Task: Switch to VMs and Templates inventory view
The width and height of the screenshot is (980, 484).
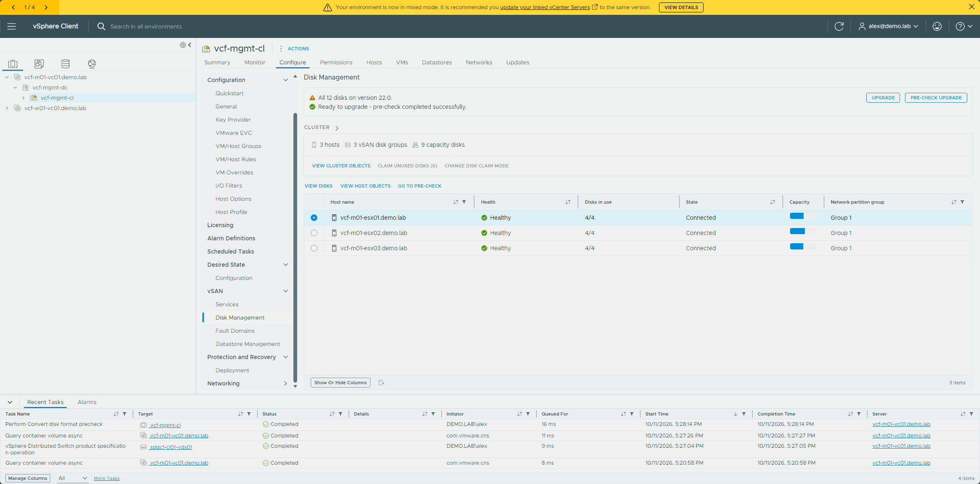Action: tap(39, 63)
